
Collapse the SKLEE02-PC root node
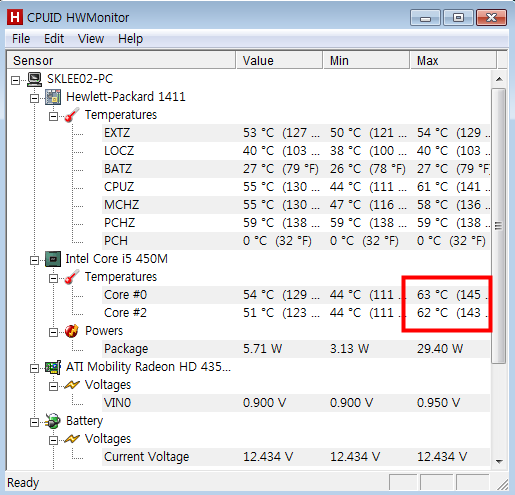[15, 80]
